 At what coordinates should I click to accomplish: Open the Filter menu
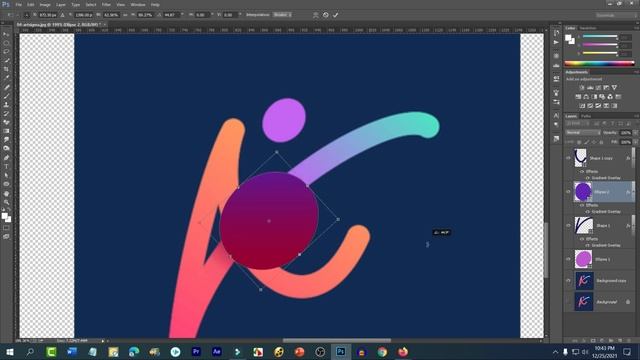(106, 4)
